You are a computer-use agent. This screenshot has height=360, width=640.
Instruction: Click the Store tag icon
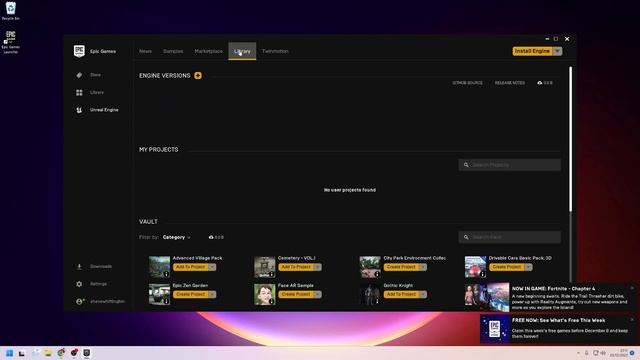pyautogui.click(x=79, y=75)
